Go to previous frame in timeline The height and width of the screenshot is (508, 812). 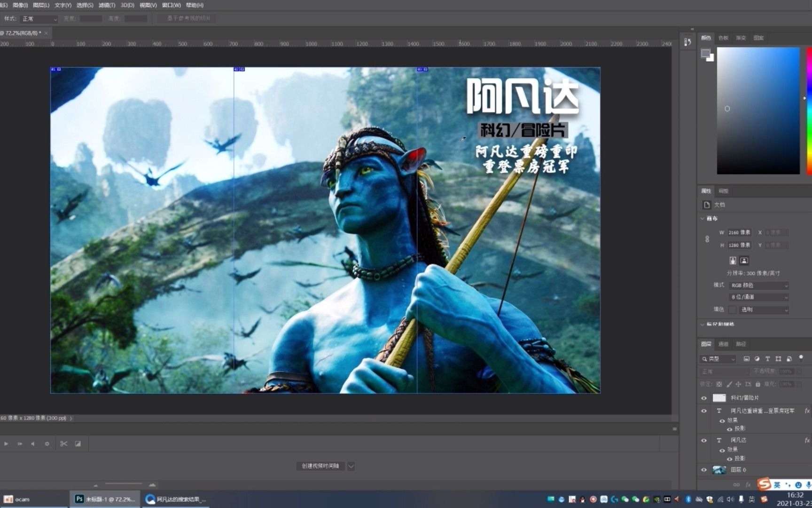tap(32, 444)
